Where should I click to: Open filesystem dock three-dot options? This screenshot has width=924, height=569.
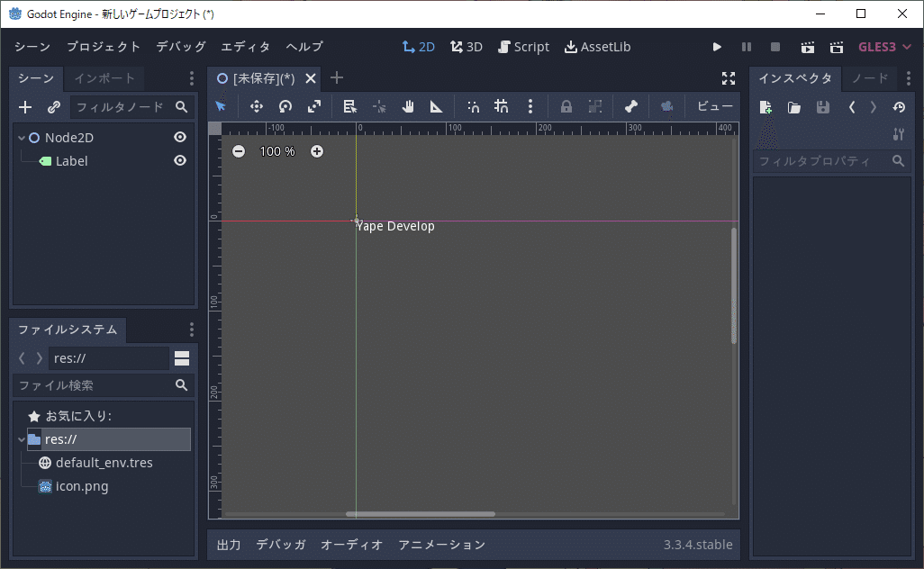pyautogui.click(x=192, y=330)
